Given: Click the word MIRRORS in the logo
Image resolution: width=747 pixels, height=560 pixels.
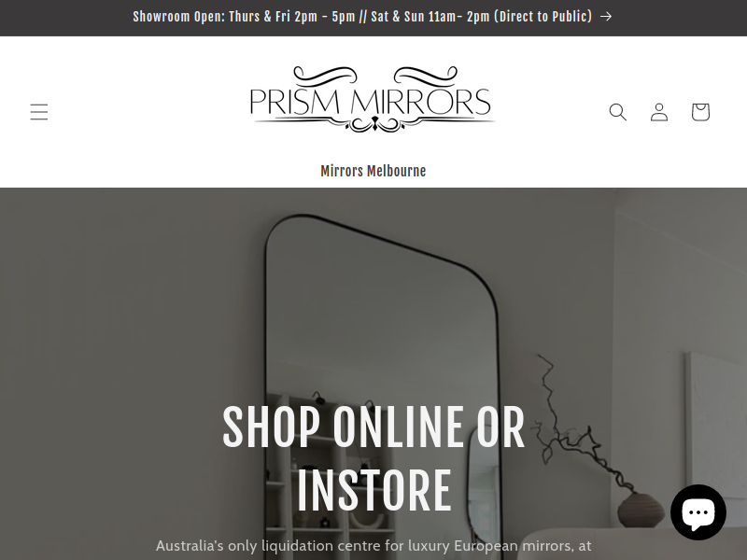Looking at the screenshot, I should [x=421, y=102].
